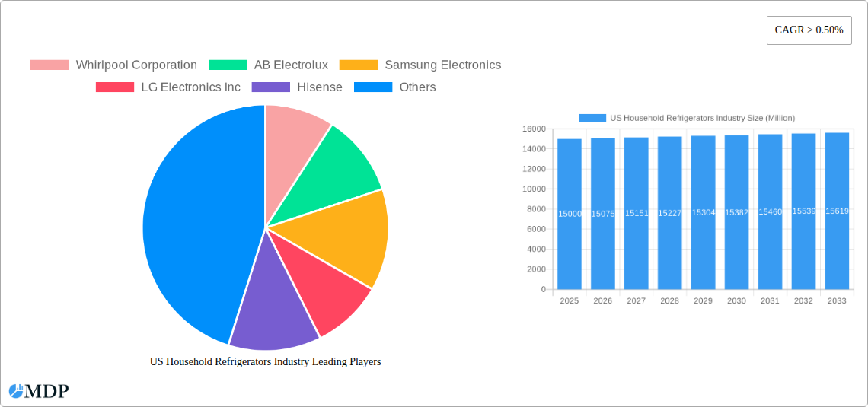868x407 pixels.
Task: Click the 2033 x-axis label
Action: click(837, 300)
